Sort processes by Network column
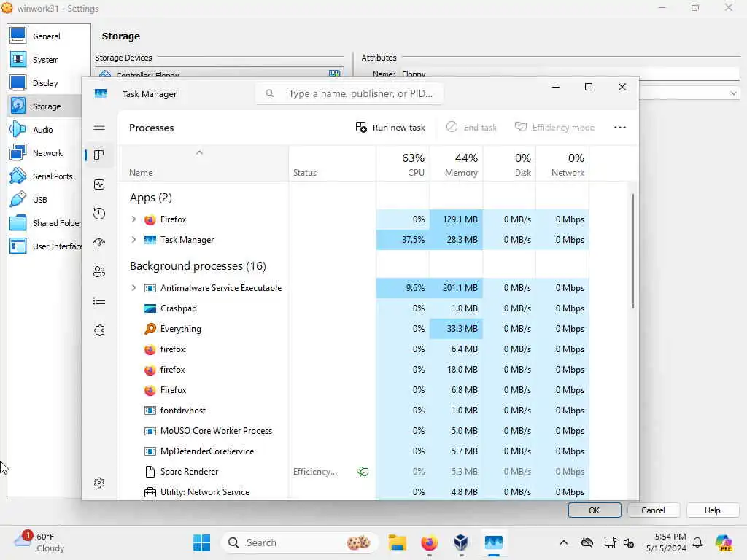 click(x=562, y=164)
